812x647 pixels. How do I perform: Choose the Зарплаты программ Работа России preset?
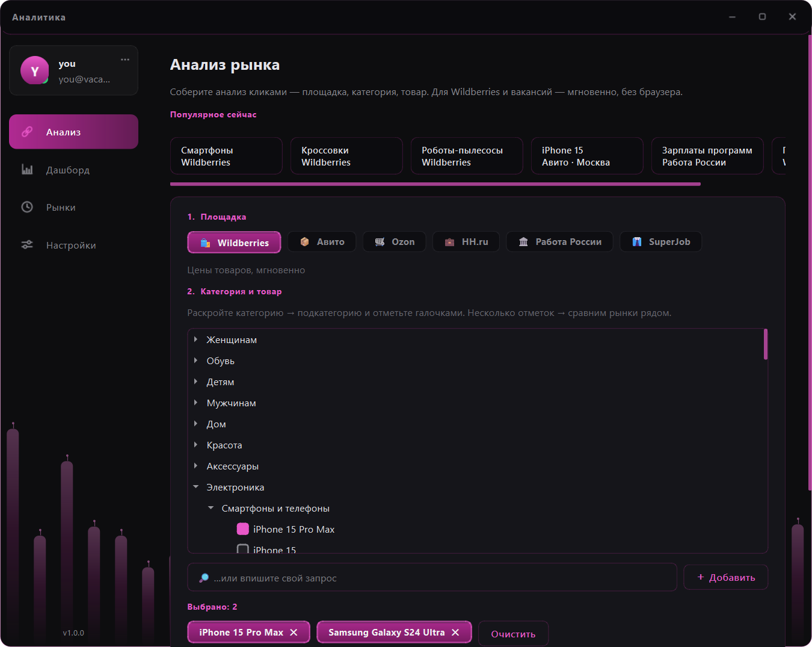point(707,156)
